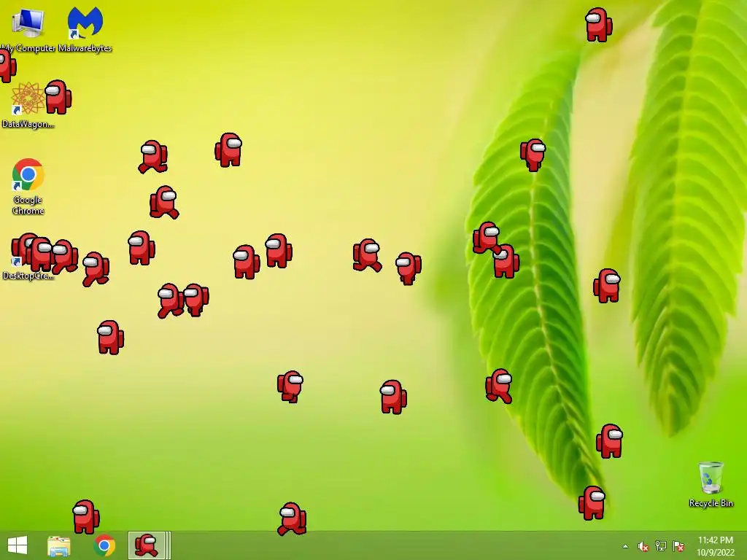Open the My Computer desktop icon

(28, 29)
